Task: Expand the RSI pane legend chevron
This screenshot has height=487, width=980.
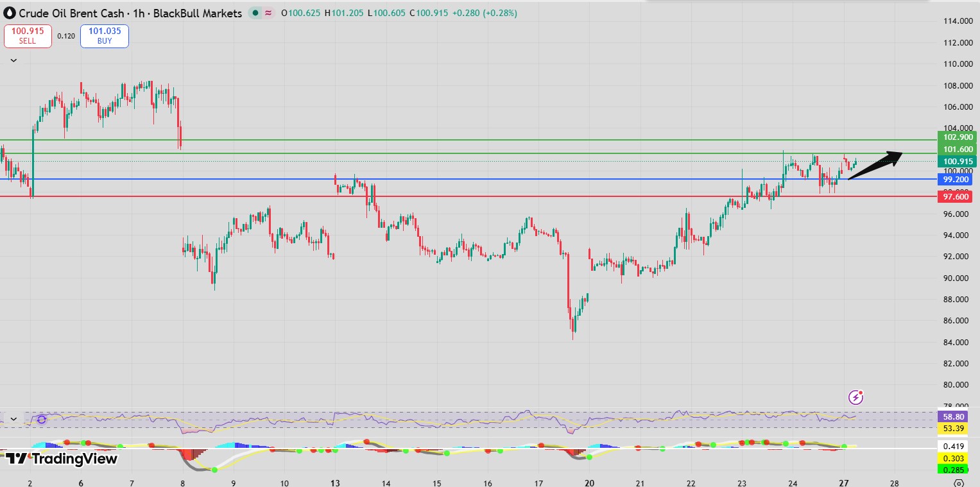Action: tap(13, 419)
